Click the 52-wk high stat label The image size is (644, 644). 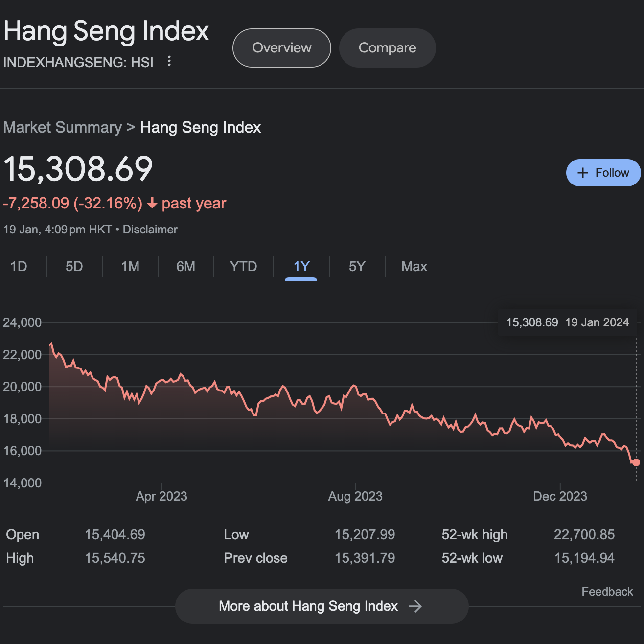pos(475,535)
